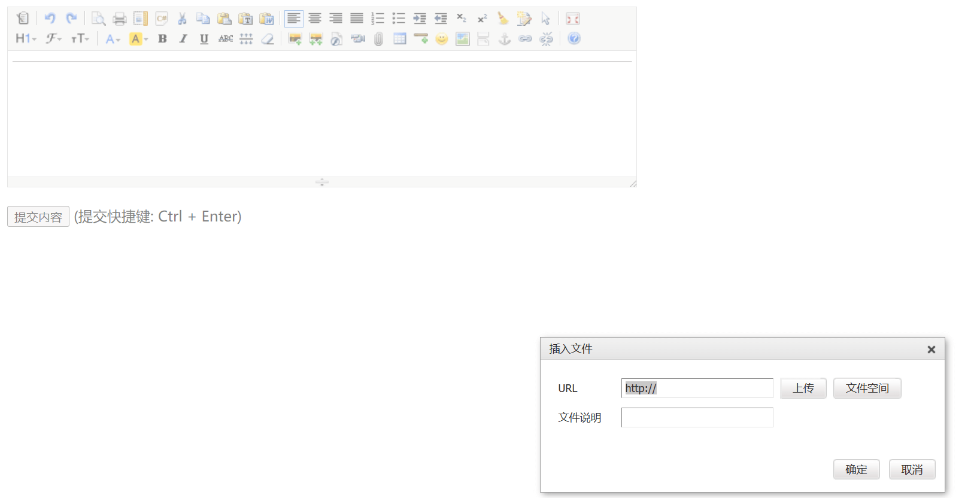Remove hyperlink with unlink icon

[547, 38]
